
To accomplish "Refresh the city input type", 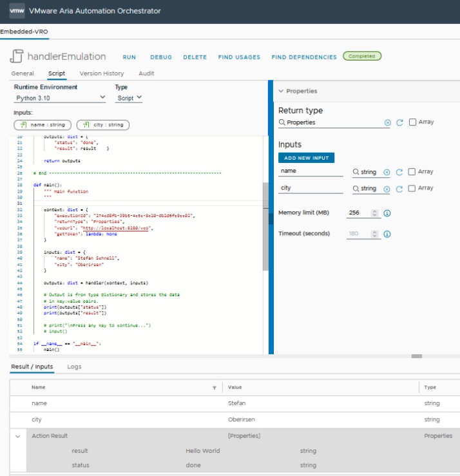I will (399, 189).
